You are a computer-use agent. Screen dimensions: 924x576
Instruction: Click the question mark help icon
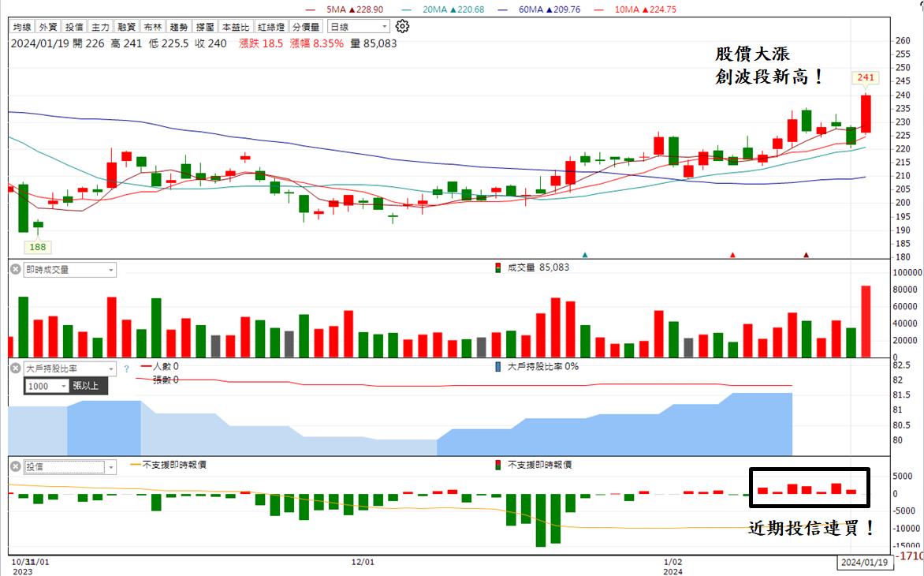(x=126, y=368)
